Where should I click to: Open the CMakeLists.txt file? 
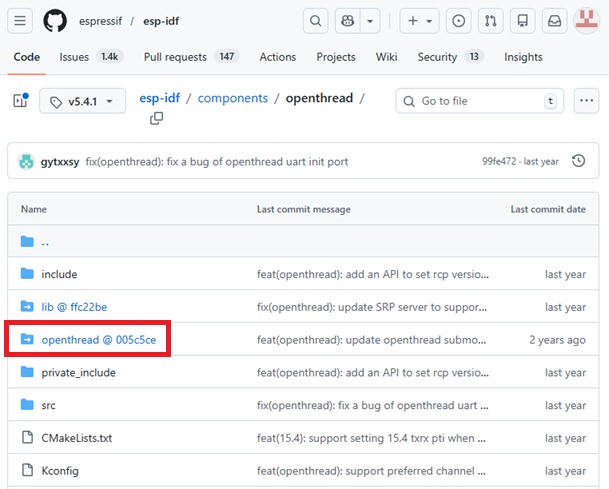[x=77, y=438]
